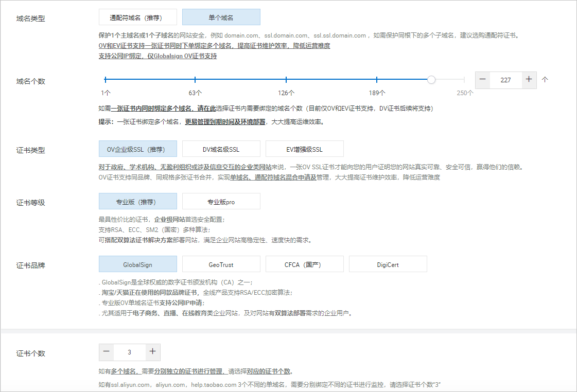This screenshot has height=392, width=577.
Task: Choose 单个域名 domain type option
Action: tap(221, 17)
